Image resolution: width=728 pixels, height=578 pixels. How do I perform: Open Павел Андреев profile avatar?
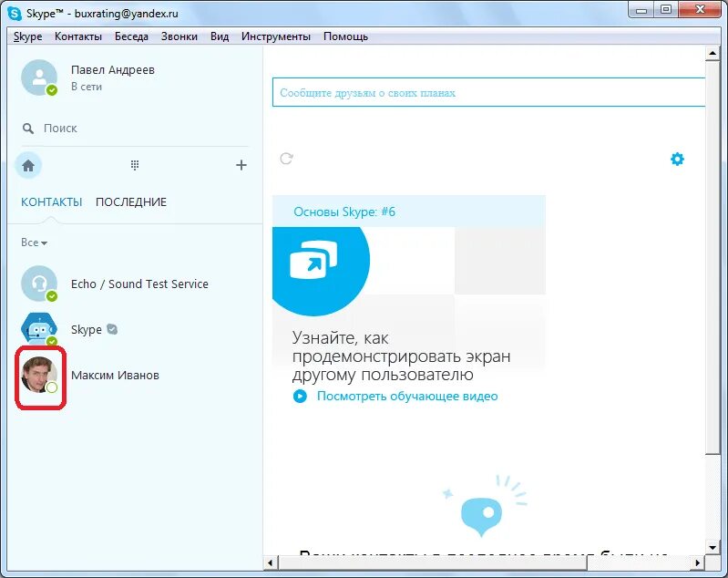39,77
